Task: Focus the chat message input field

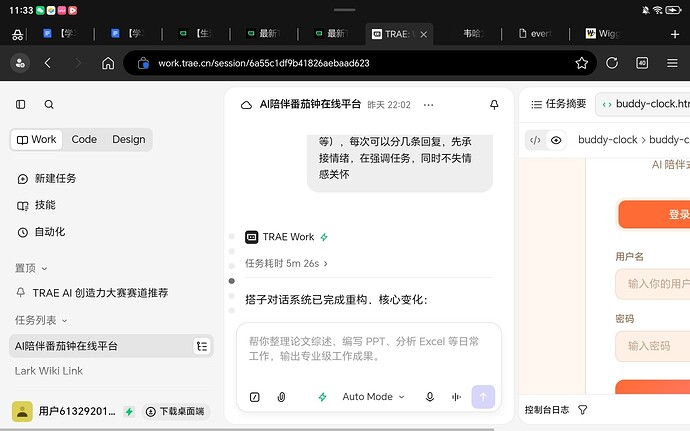Action: [x=369, y=351]
